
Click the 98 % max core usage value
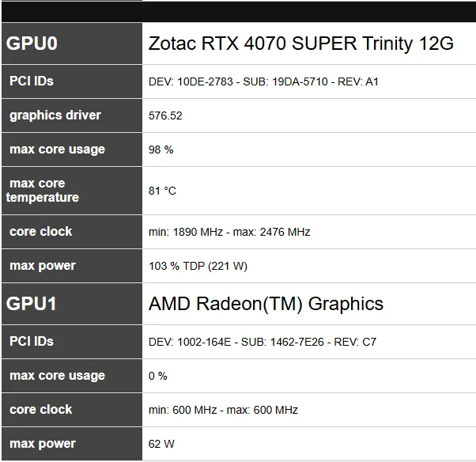(161, 150)
